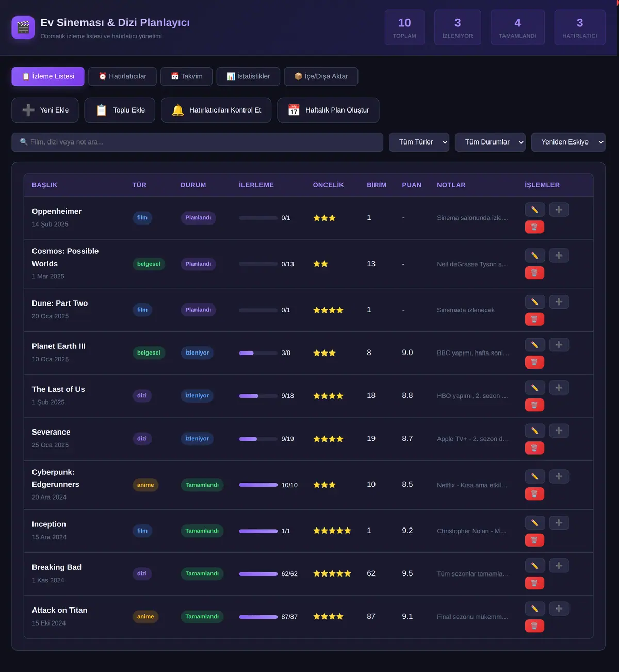The image size is (619, 672).
Task: Delete the Oppenheimer entry
Action: [534, 227]
